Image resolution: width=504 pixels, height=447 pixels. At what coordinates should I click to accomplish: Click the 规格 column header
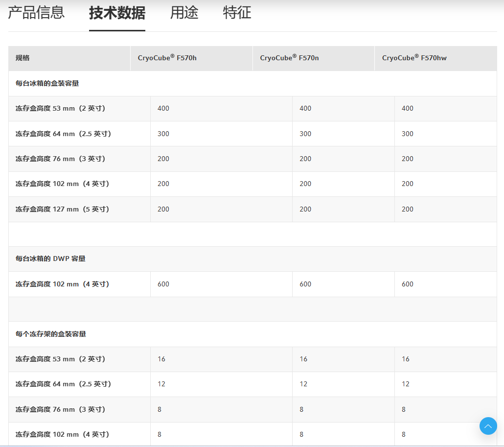click(69, 58)
